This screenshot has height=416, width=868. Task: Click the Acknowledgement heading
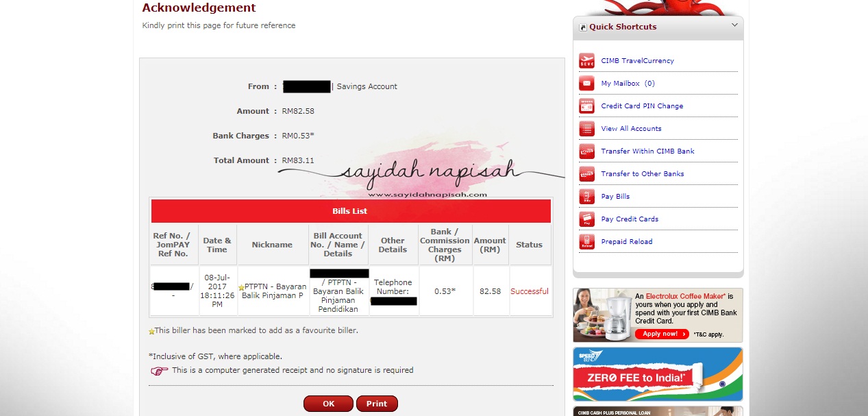[x=199, y=8]
